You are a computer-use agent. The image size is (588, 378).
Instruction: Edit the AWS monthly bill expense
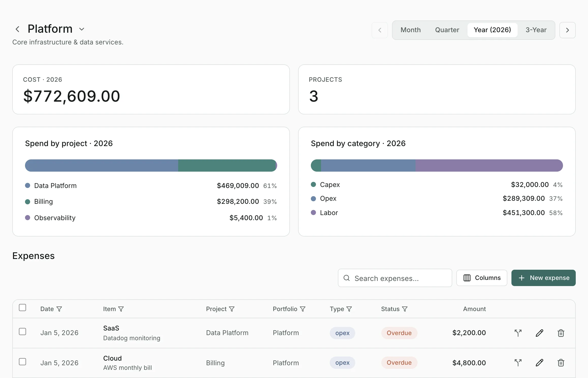coord(539,363)
